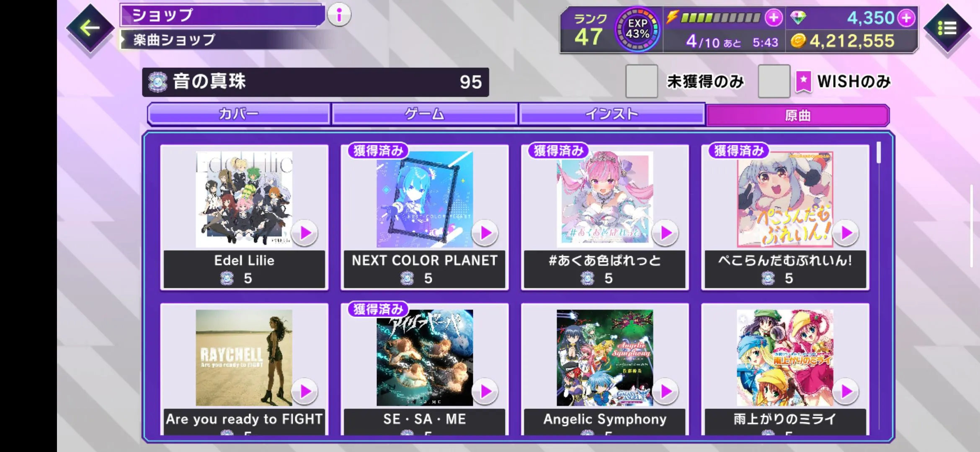Tap the EXP 43% rank circle
980x452 pixels.
click(637, 29)
